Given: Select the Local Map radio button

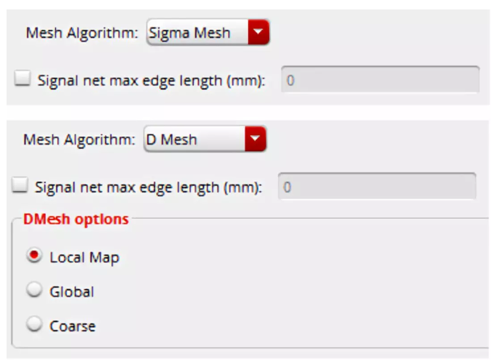Looking at the screenshot, I should pos(34,256).
